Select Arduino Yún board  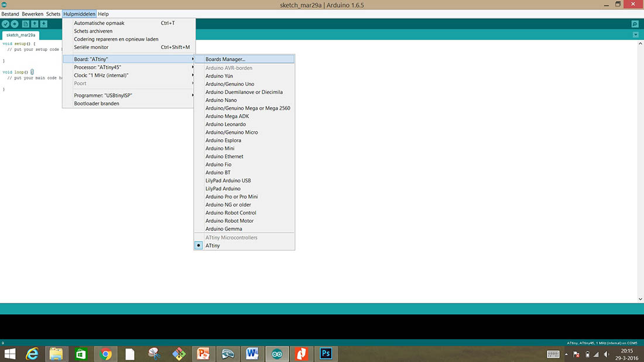tap(244, 76)
